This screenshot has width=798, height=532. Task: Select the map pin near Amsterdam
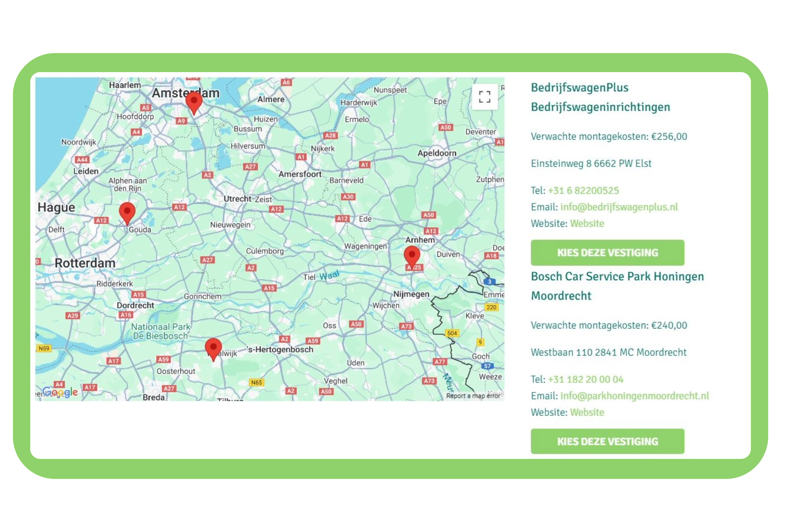[x=194, y=103]
